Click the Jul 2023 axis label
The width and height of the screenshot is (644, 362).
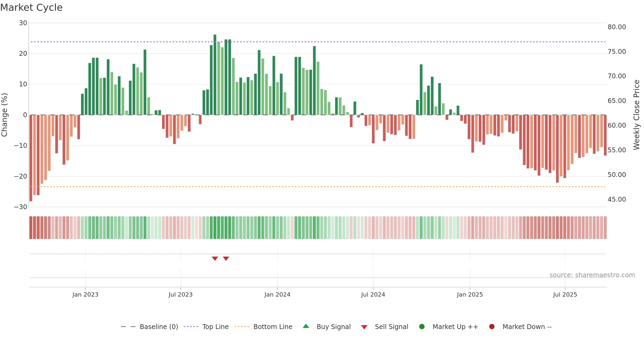pyautogui.click(x=181, y=294)
